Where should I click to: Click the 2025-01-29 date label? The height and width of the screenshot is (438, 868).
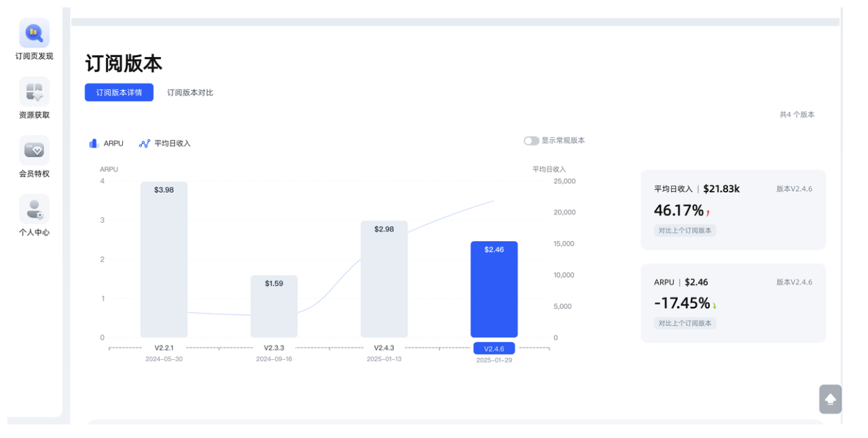pyautogui.click(x=494, y=361)
